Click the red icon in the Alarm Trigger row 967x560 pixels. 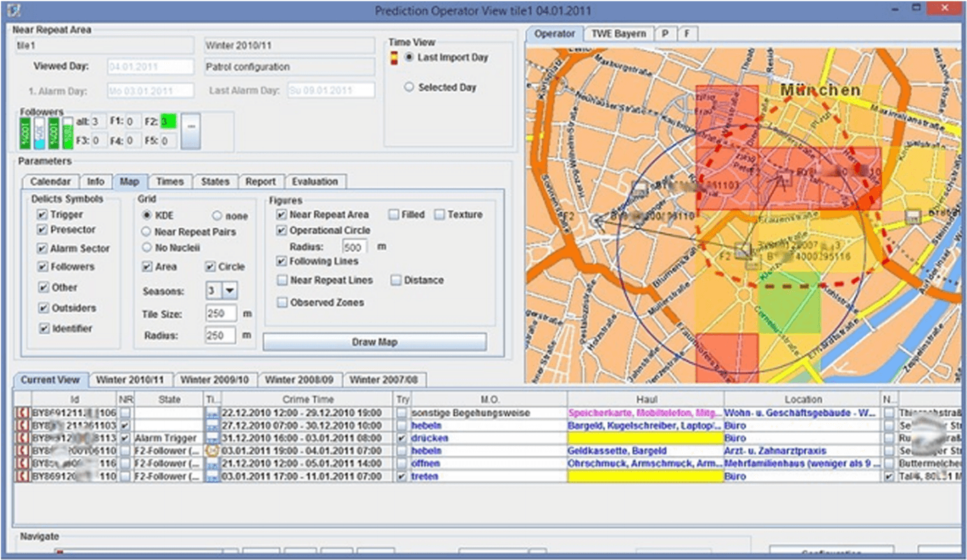(22, 439)
